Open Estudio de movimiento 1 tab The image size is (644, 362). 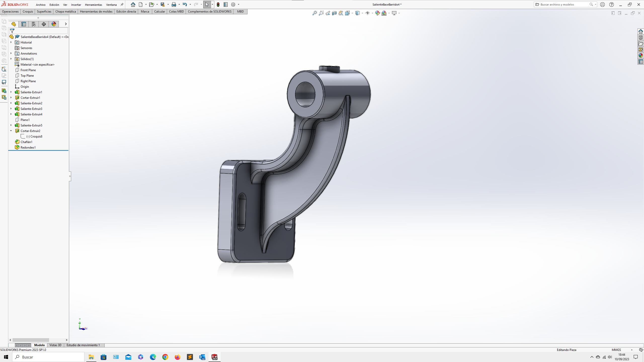click(x=83, y=345)
